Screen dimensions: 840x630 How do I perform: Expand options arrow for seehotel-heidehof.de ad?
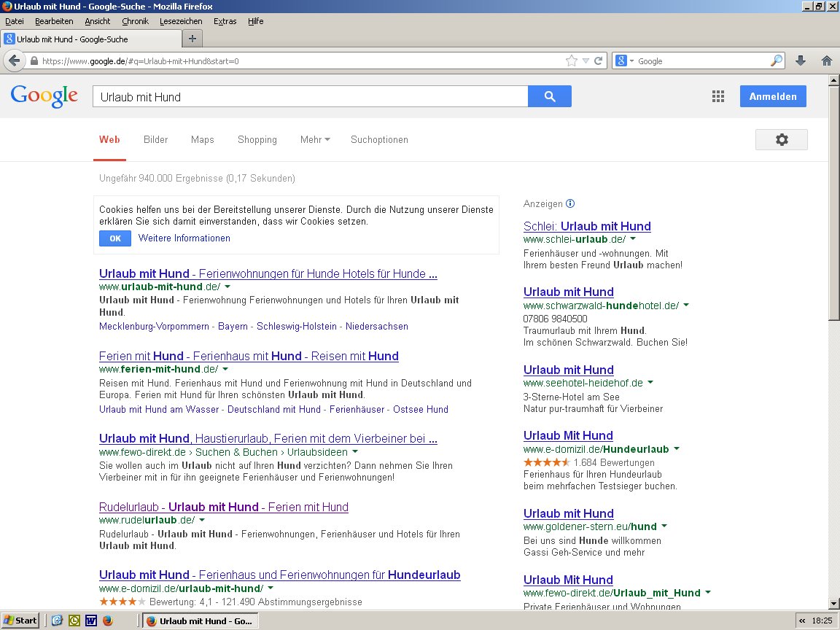pos(650,383)
